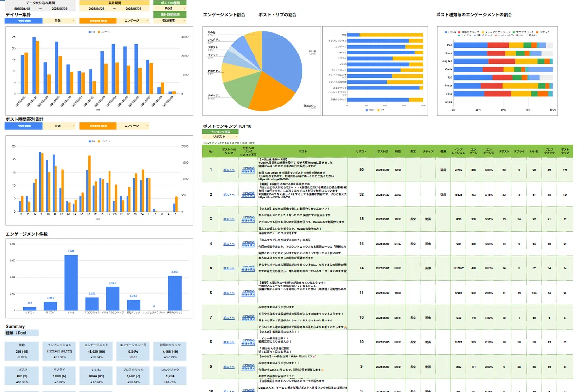Image resolution: width=584 pixels, height=392 pixels.
Task: Click the ポスト日 column header in ranking table
Action: tap(382, 151)
